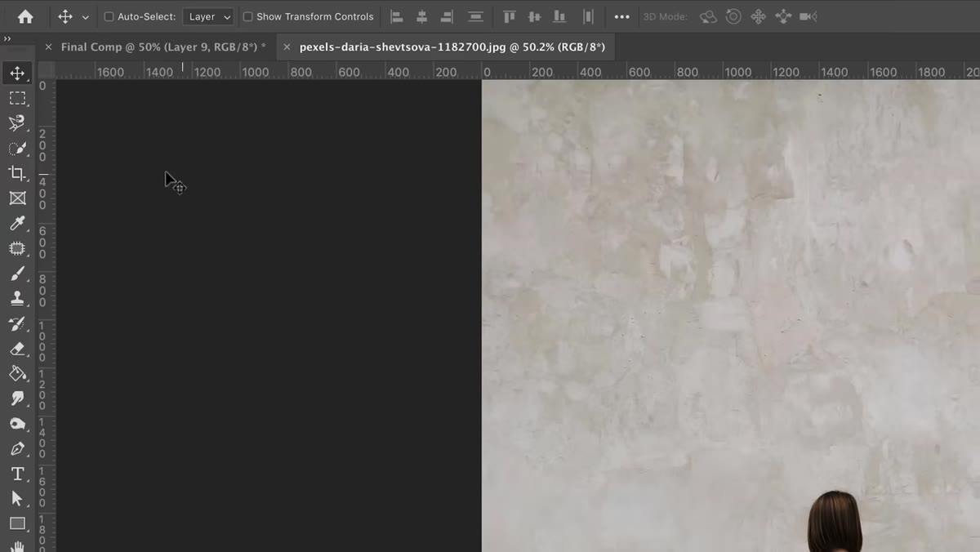Select the Frame tool
This screenshot has height=552, width=980.
point(17,198)
